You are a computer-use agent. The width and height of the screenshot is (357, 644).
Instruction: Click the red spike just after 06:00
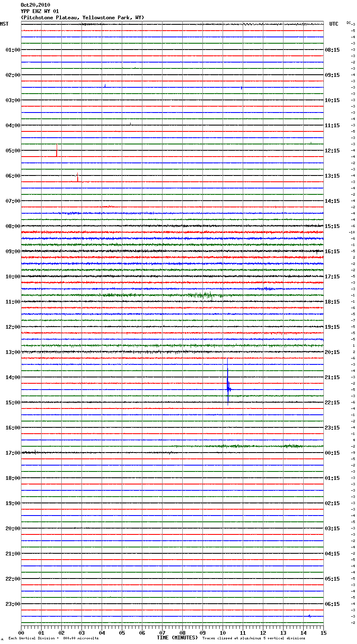78,177
